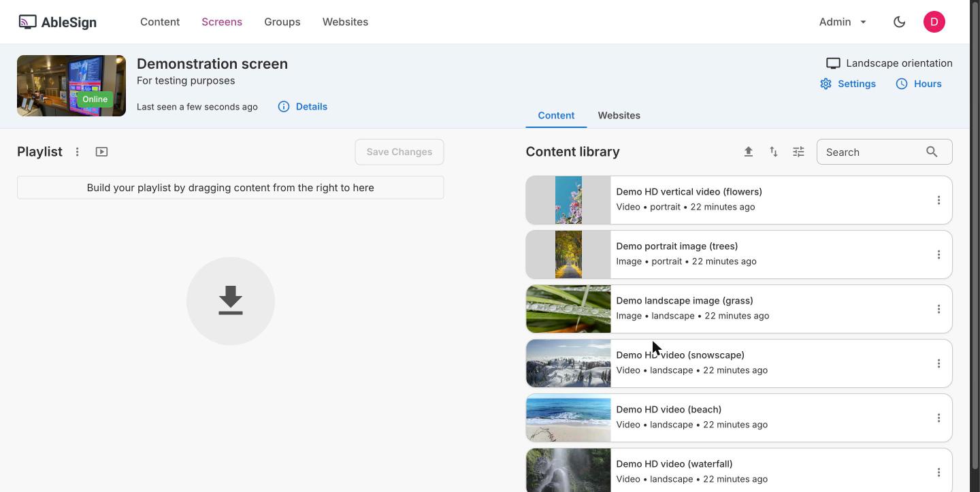The width and height of the screenshot is (980, 492).
Task: Open Screens in top navigation
Action: coord(222,22)
